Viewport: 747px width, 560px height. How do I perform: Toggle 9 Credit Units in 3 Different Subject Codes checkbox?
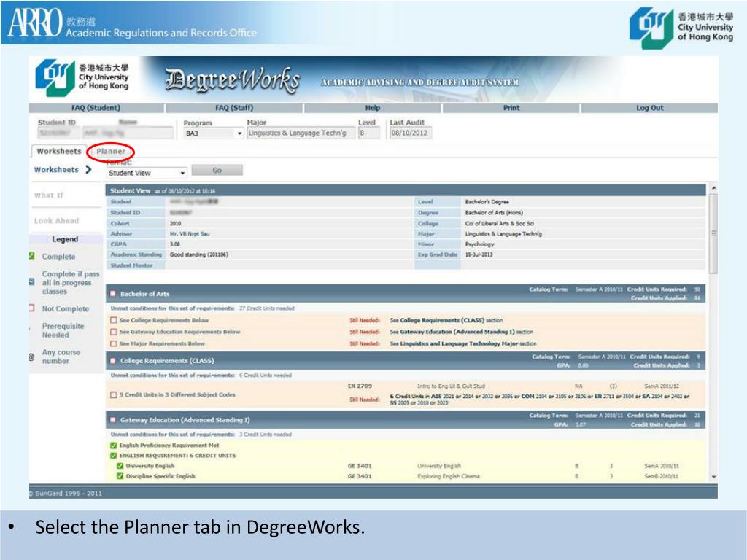click(x=113, y=394)
